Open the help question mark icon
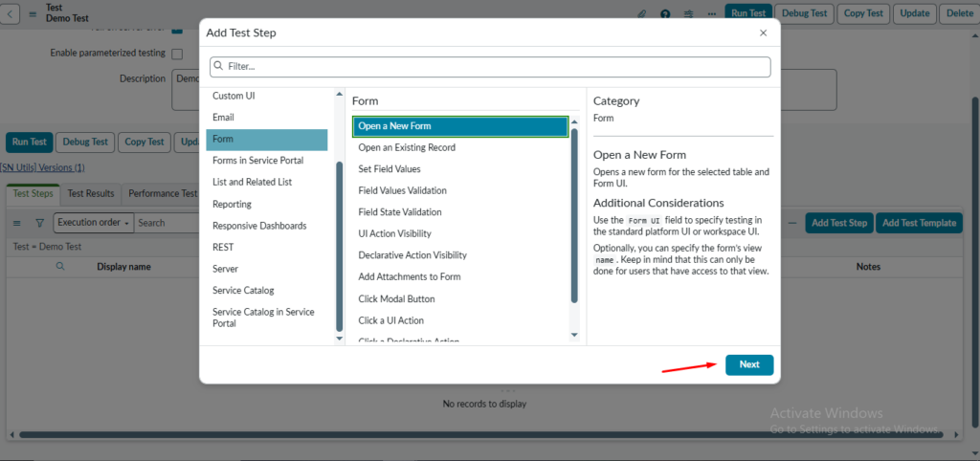This screenshot has height=461, width=980. [x=665, y=13]
